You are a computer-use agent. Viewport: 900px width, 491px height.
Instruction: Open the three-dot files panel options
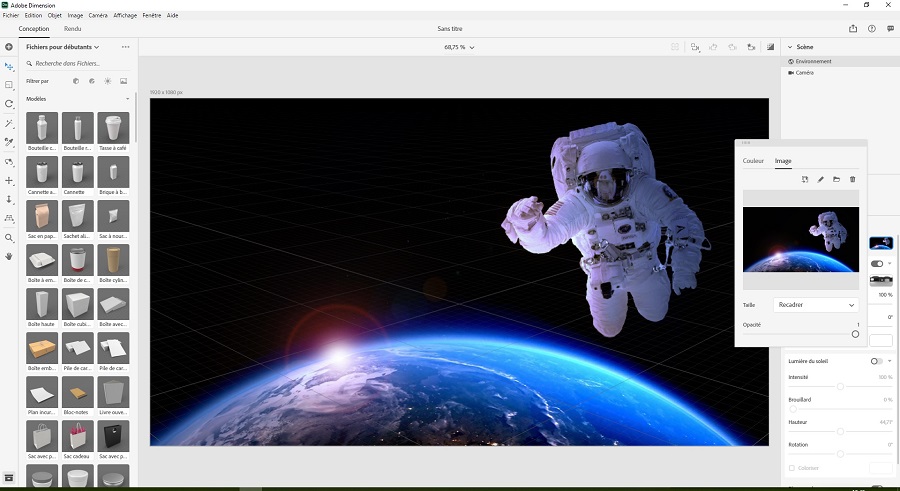click(x=126, y=47)
